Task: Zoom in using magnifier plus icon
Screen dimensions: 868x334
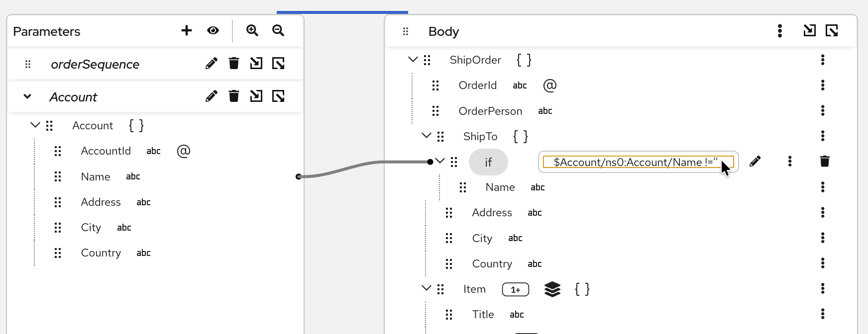Action: click(x=252, y=31)
